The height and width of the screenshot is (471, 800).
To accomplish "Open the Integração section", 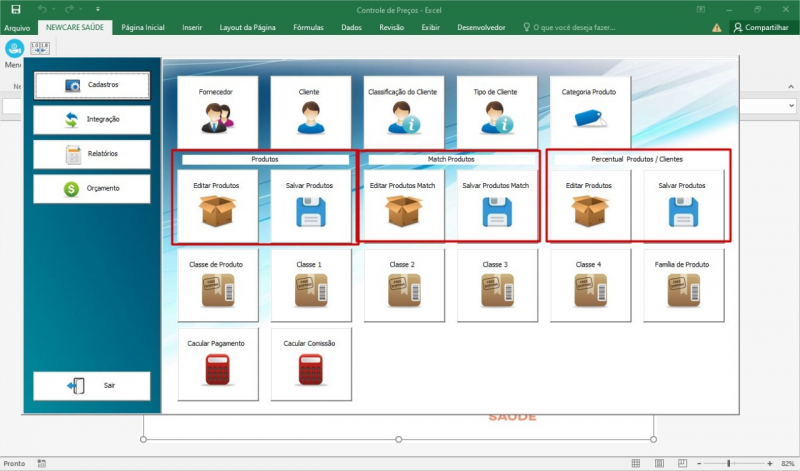I will click(x=92, y=120).
